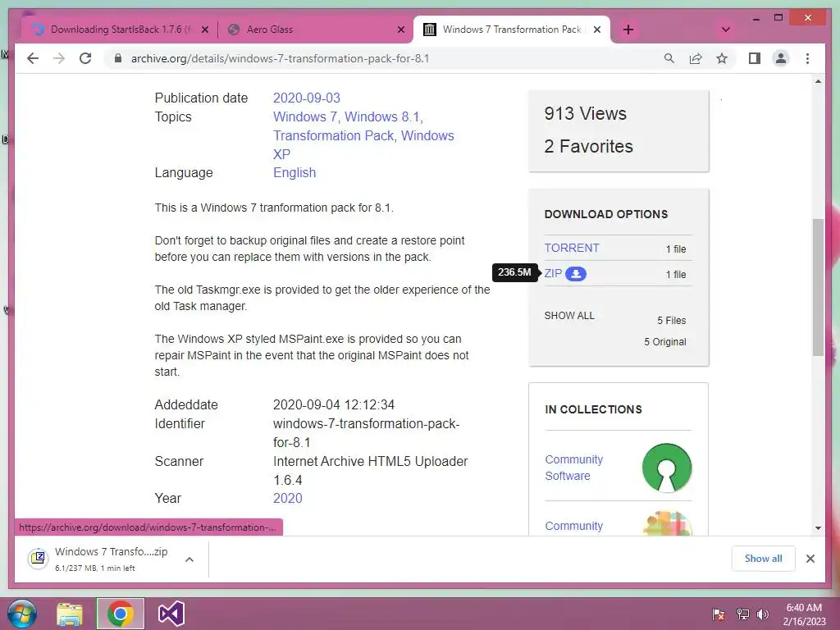Viewport: 840px width, 630px height.
Task: Download the TORRENT file option
Action: [x=572, y=248]
